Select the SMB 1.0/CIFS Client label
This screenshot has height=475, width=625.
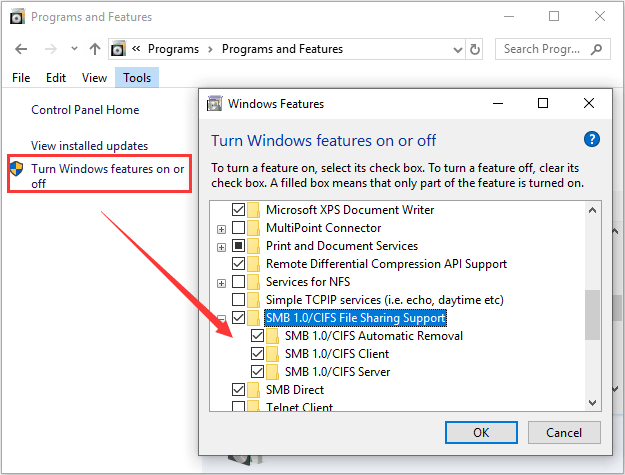337,353
